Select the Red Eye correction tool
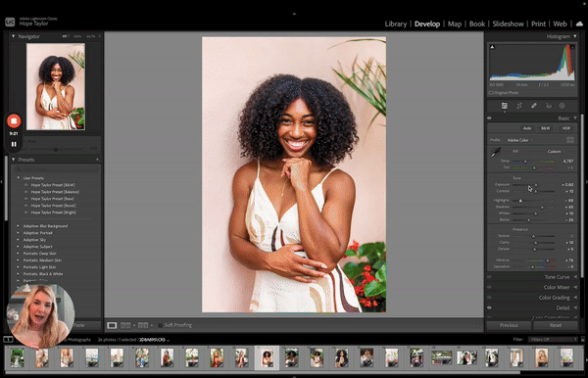Screen dimensions: 588x378 tap(548, 106)
